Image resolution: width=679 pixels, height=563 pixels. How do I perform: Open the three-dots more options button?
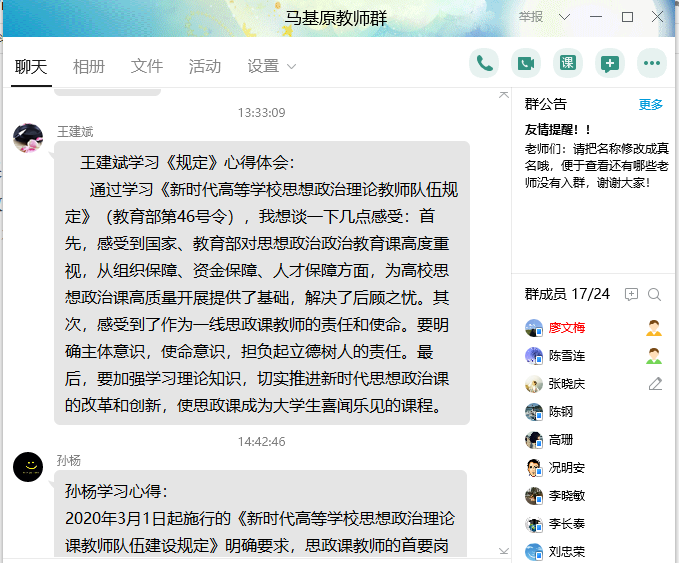pos(652,64)
